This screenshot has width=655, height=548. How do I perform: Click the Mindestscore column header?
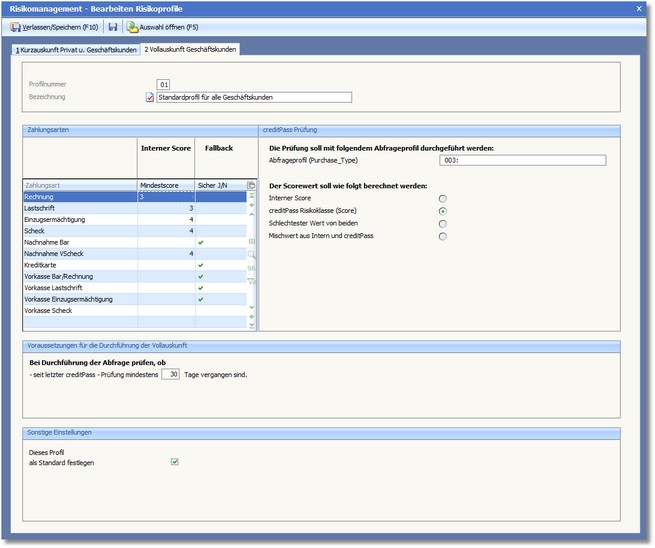tap(165, 185)
